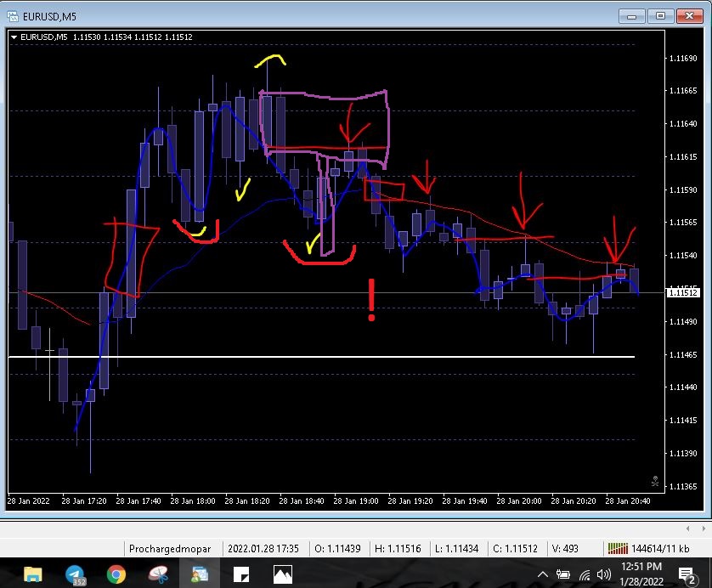This screenshot has height=588, width=712.
Task: Show hidden system tray icons chevron
Action: [542, 574]
